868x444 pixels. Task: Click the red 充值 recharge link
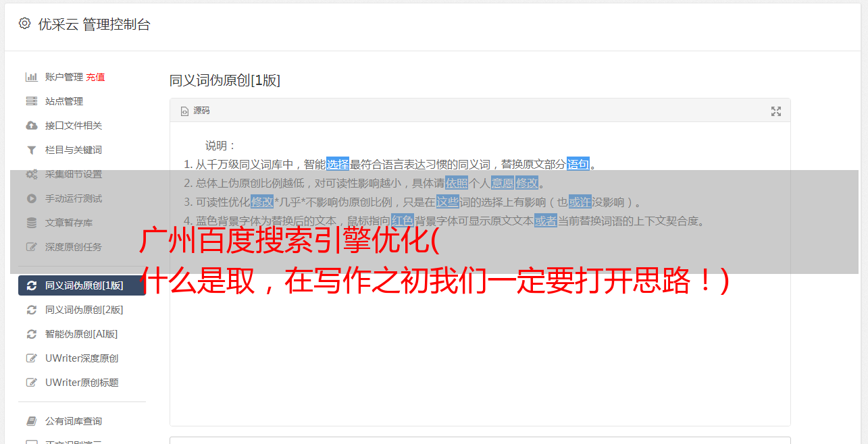(x=95, y=77)
